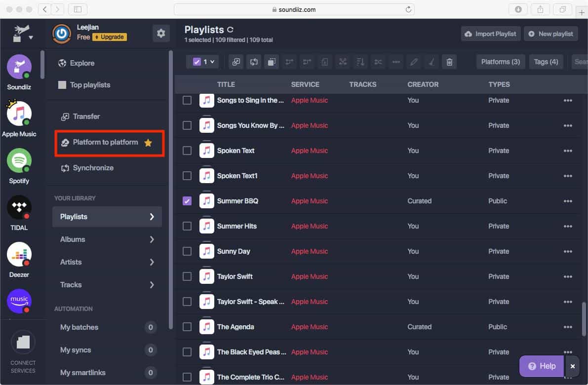Open the Amazon Music service icon
588x385 pixels.
point(19,301)
